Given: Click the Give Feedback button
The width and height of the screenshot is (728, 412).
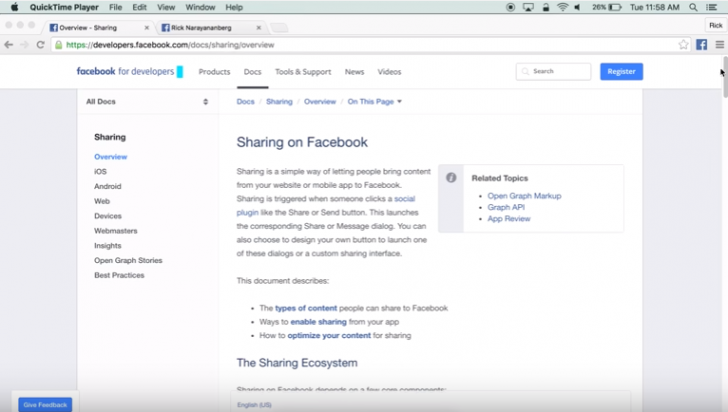Looking at the screenshot, I should (x=45, y=405).
